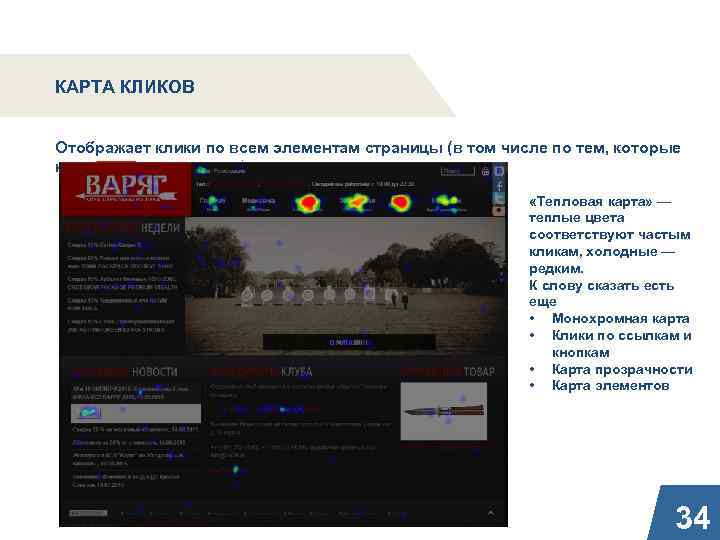Open the bottom social icon under Twitter
Viewport: 720px width, 540px height.
pyautogui.click(x=499, y=211)
